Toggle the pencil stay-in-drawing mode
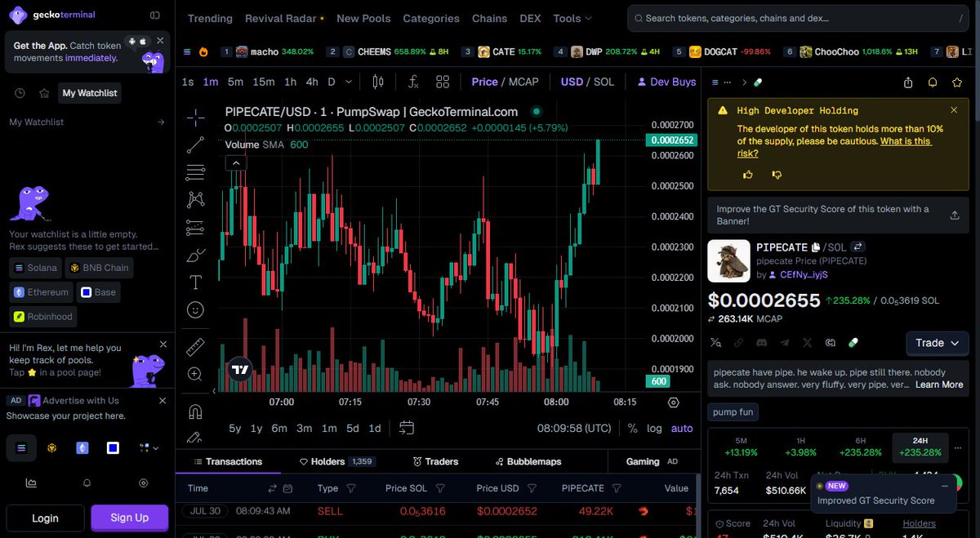This screenshot has width=980, height=538. 195,438
